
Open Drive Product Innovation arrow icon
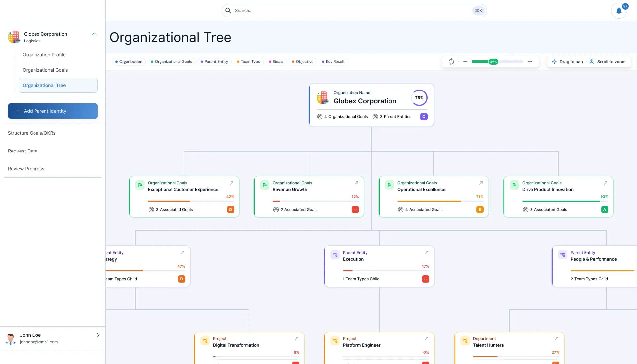(x=606, y=183)
